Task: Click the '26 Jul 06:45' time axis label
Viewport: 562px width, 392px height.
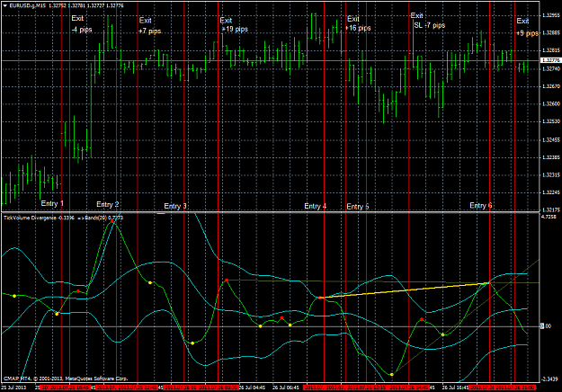Action: [x=286, y=388]
